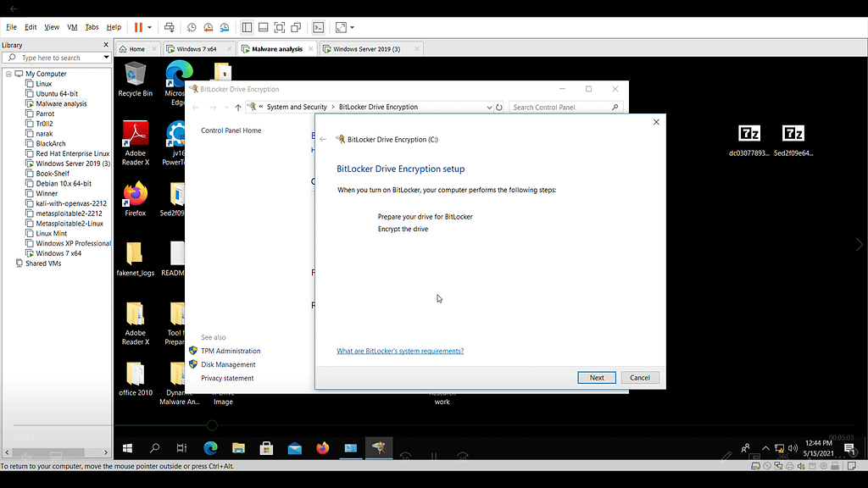Open the VM menu
Screen dimensions: 868x488
72,27
